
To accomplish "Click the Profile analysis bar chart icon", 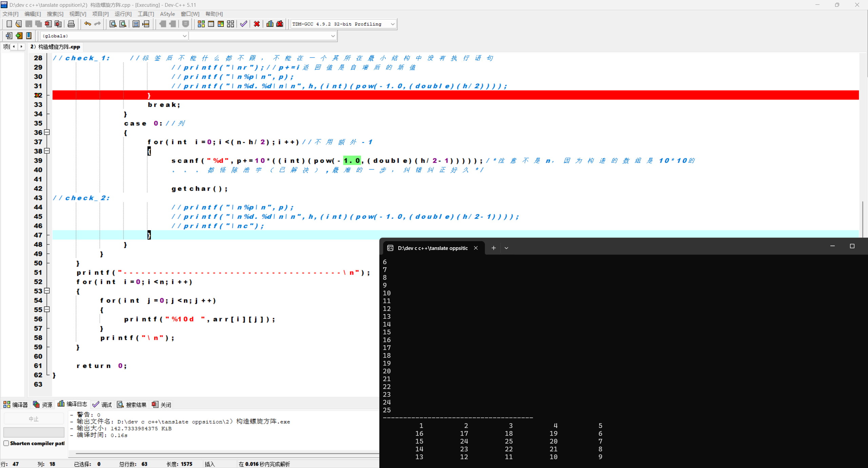I will pos(270,24).
